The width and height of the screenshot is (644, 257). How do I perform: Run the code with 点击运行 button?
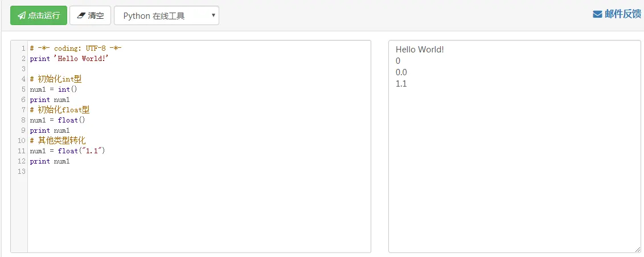[x=39, y=15]
